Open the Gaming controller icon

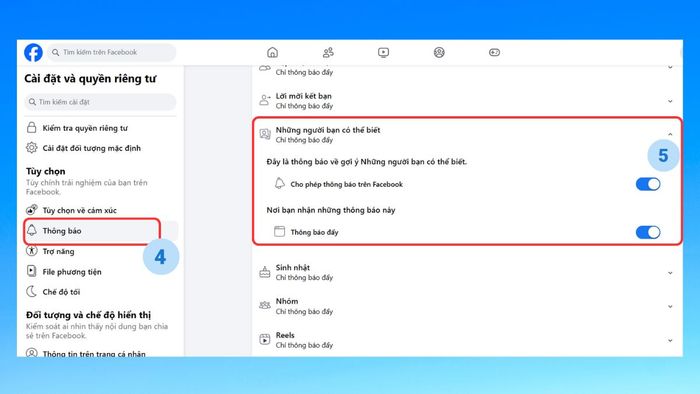coord(494,53)
